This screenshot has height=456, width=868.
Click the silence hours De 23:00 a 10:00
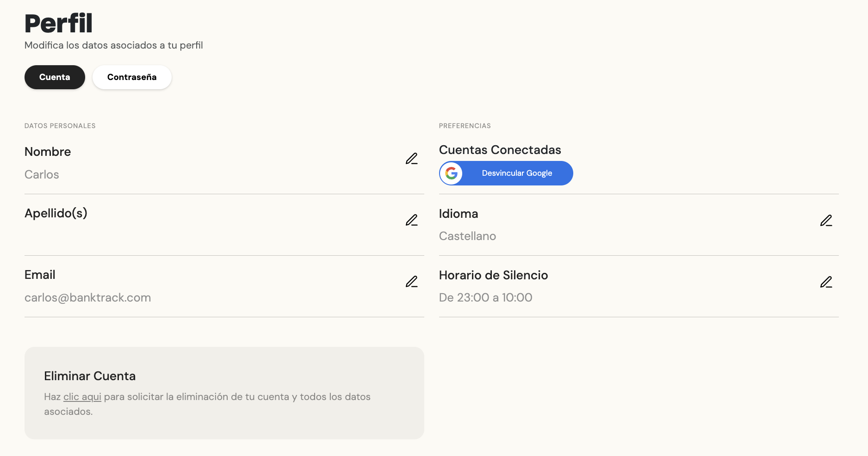pyautogui.click(x=485, y=298)
